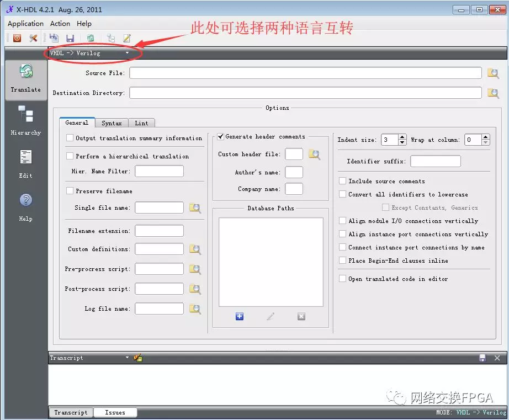509x420 pixels.
Task: Click the edit pencil toolbar icon
Action: 127,38
